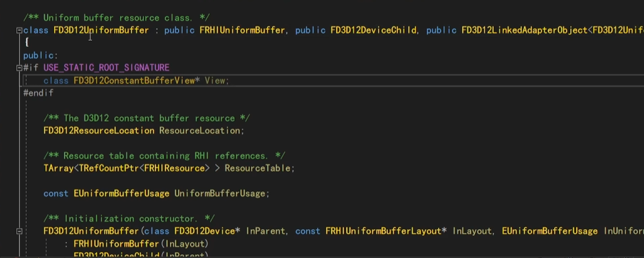Click FRHIResource template argument
The height and width of the screenshot is (258, 644).
(175, 168)
